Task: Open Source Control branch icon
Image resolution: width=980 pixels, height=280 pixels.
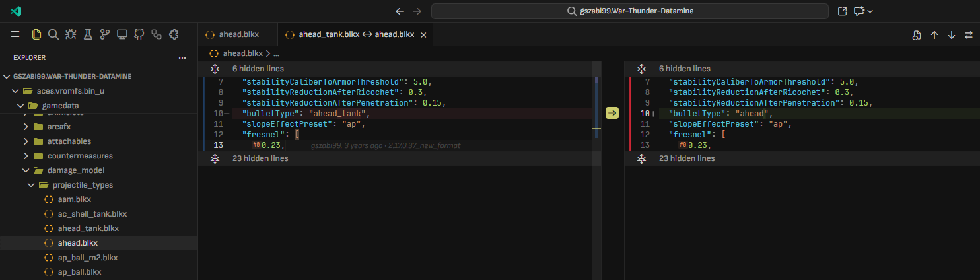Action: coord(105,34)
